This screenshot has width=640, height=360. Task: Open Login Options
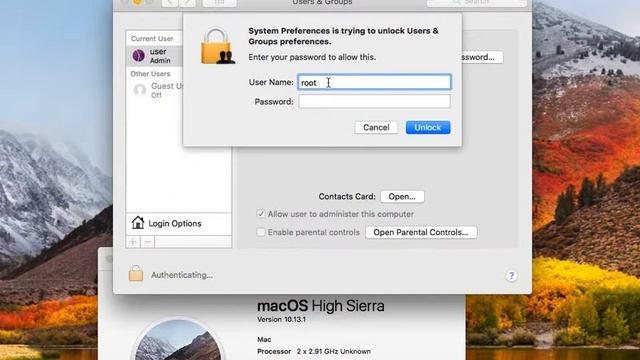[x=178, y=223]
